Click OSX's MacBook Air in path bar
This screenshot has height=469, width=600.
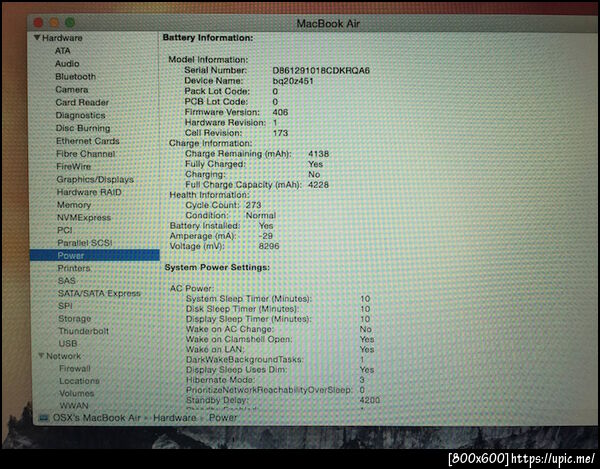point(96,418)
